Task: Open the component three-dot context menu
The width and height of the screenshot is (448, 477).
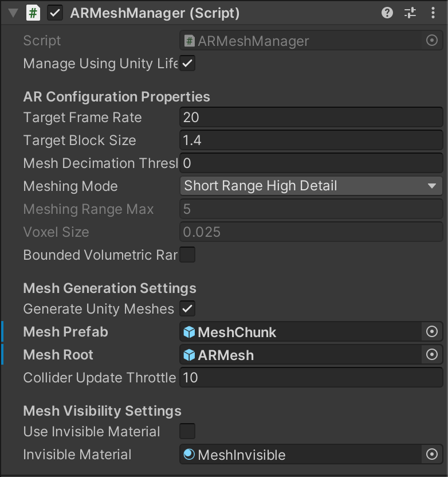Action: click(x=433, y=13)
